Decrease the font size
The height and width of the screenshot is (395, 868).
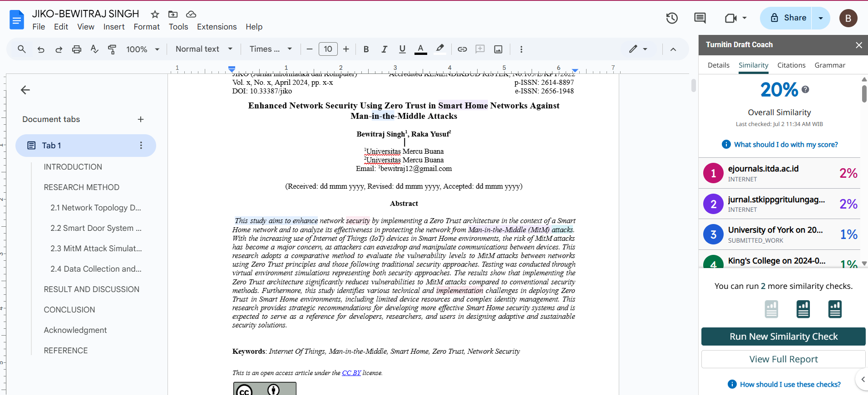310,49
